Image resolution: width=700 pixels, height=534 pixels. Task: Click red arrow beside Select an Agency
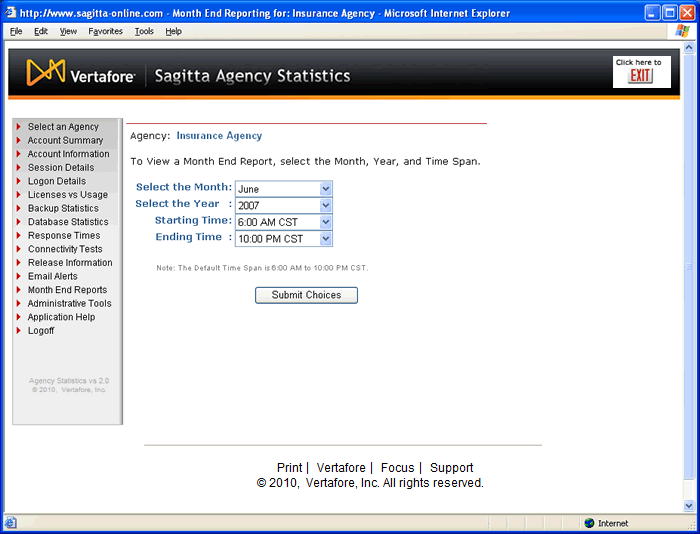click(x=19, y=127)
